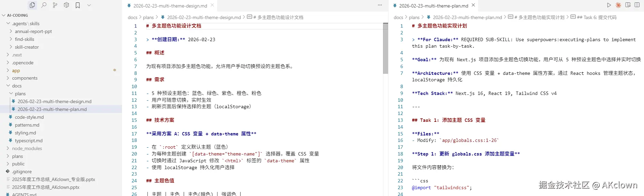
Task: Switch to the multi-theme-design.md tab
Action: point(170,5)
